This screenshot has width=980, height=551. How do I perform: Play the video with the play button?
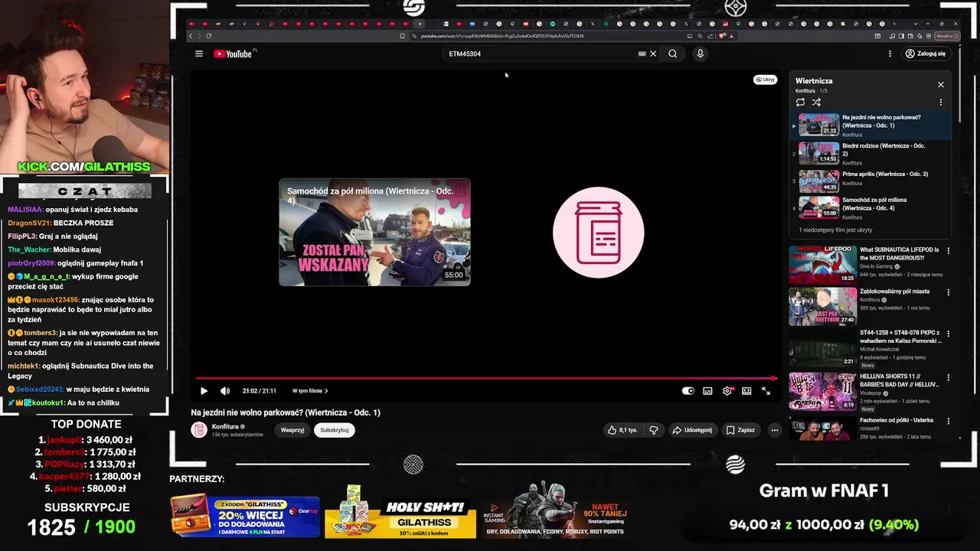pos(204,391)
